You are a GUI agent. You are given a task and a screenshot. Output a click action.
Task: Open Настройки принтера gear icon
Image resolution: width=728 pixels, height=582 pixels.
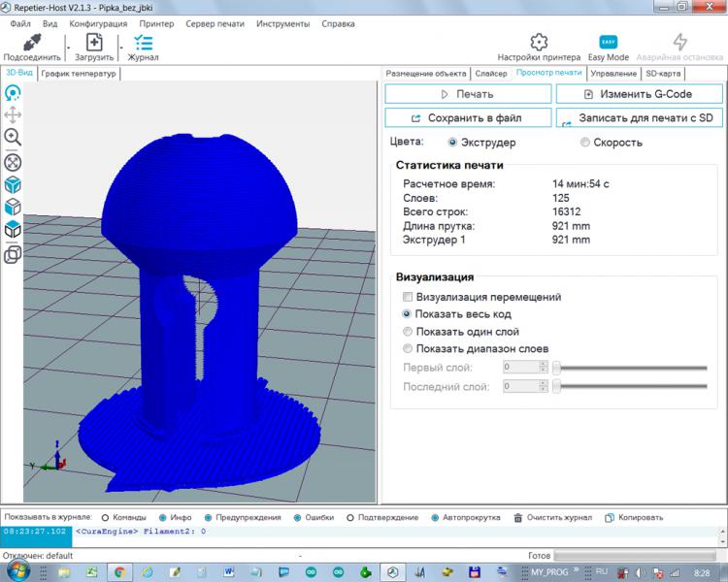(x=539, y=42)
